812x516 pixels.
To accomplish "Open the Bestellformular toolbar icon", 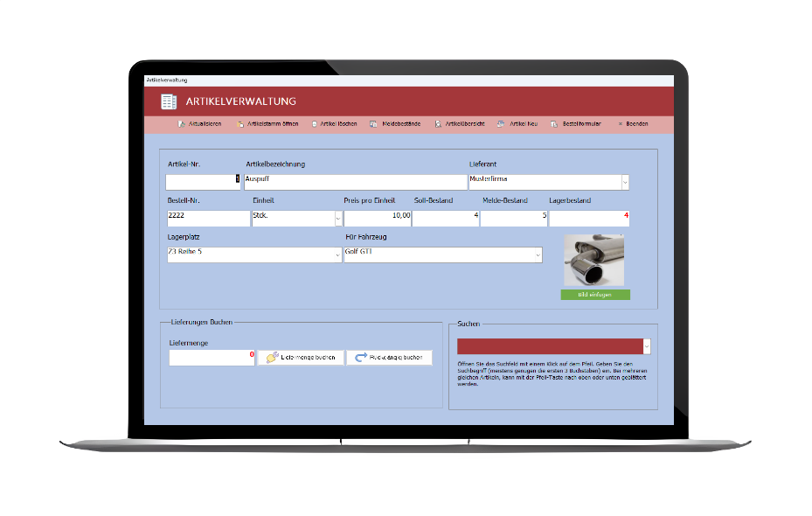I will 554,124.
